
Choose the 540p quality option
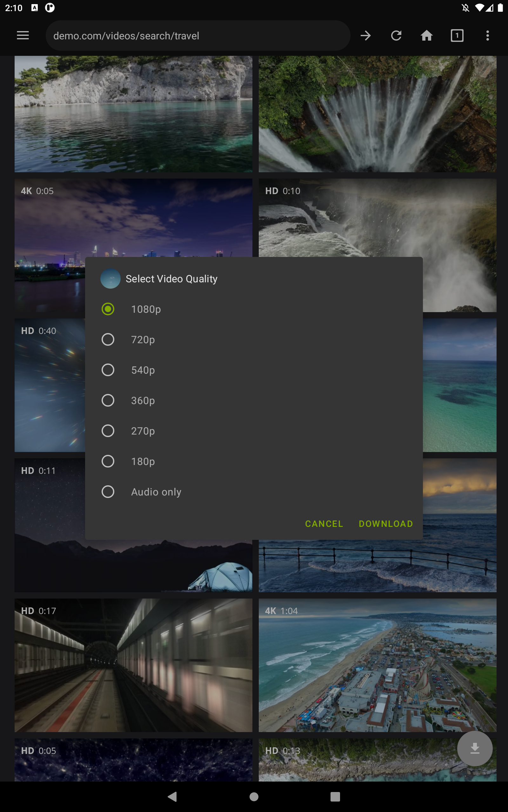pos(254,370)
